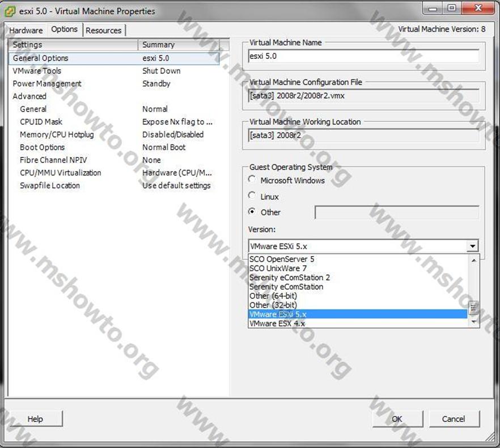Viewport: 500px width, 448px height.
Task: Choose Serenity eComStation entry without number
Action: tap(358, 287)
